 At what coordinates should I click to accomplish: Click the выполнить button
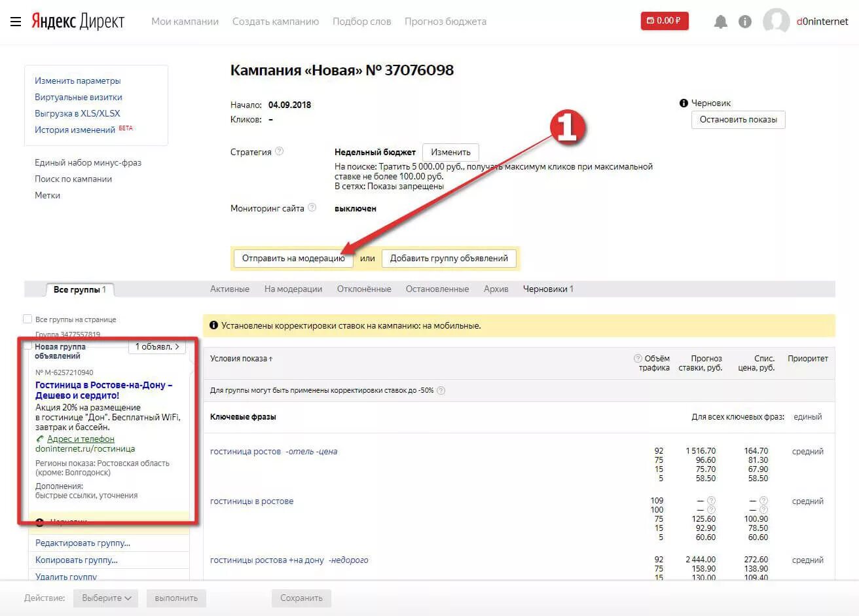coord(176,598)
